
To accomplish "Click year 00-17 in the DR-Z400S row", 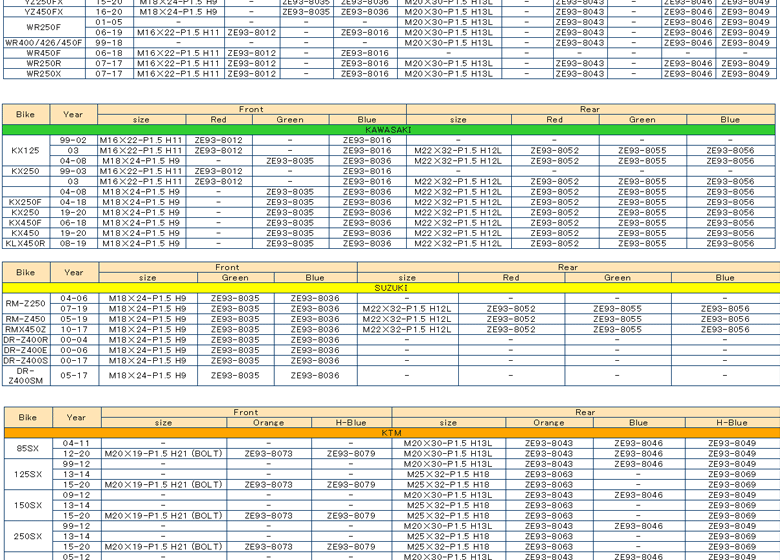I will 75,361.
